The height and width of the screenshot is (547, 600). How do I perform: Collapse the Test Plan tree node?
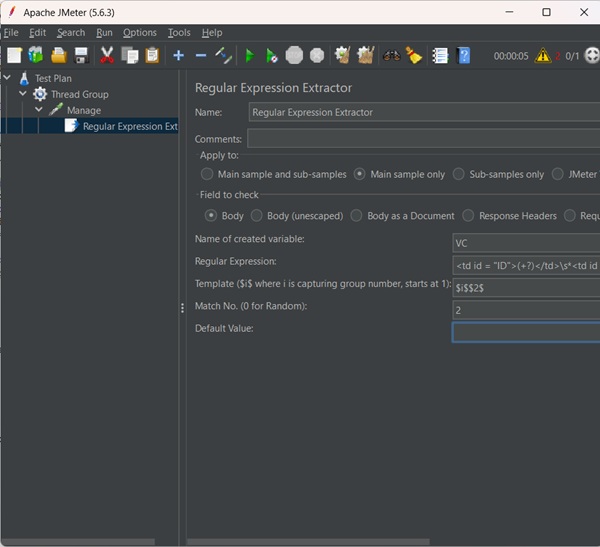click(7, 78)
